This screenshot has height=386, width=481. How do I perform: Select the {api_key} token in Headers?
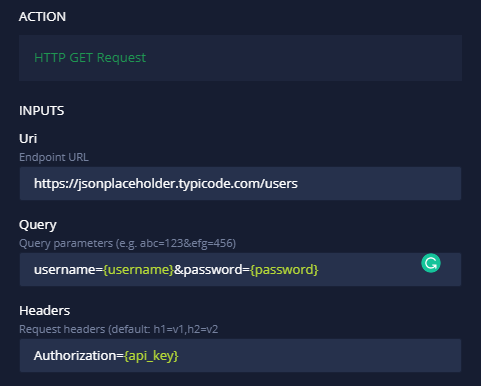pos(151,356)
